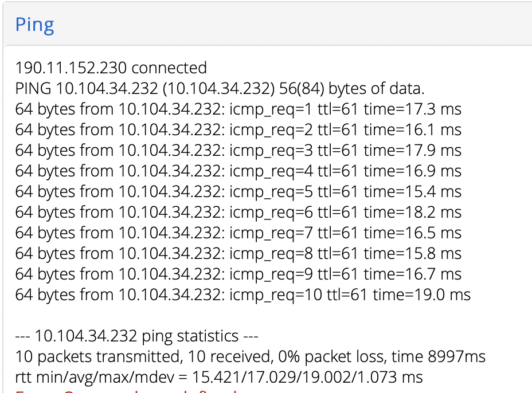Open the Ping panel heading link

click(x=34, y=25)
